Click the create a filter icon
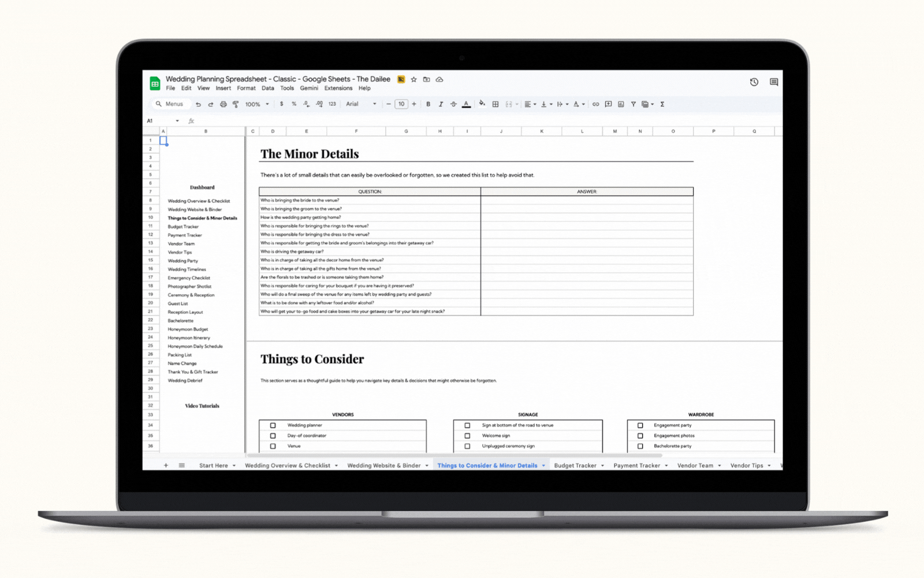 (634, 104)
